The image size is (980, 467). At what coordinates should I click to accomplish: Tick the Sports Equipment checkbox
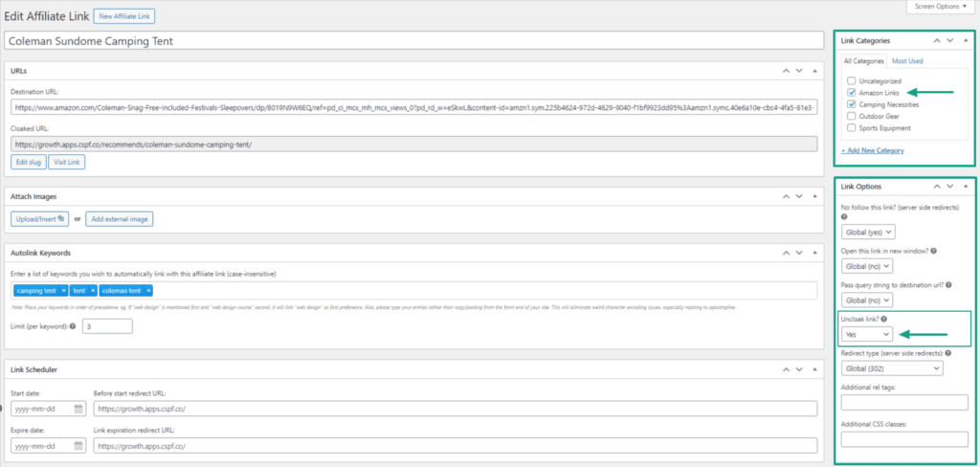pos(851,127)
